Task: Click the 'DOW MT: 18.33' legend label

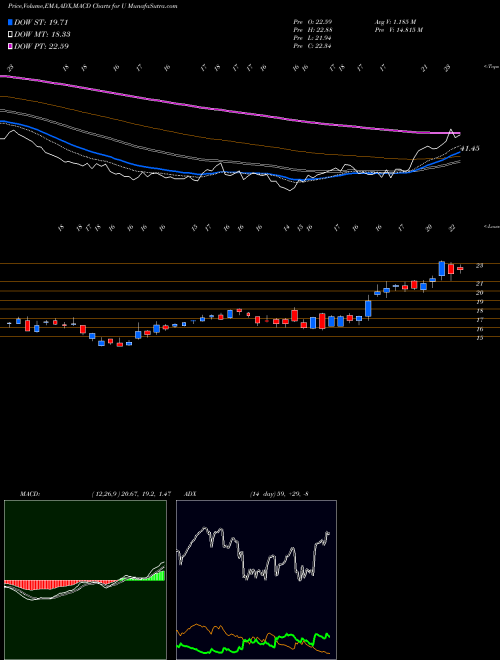Action: coord(42,35)
